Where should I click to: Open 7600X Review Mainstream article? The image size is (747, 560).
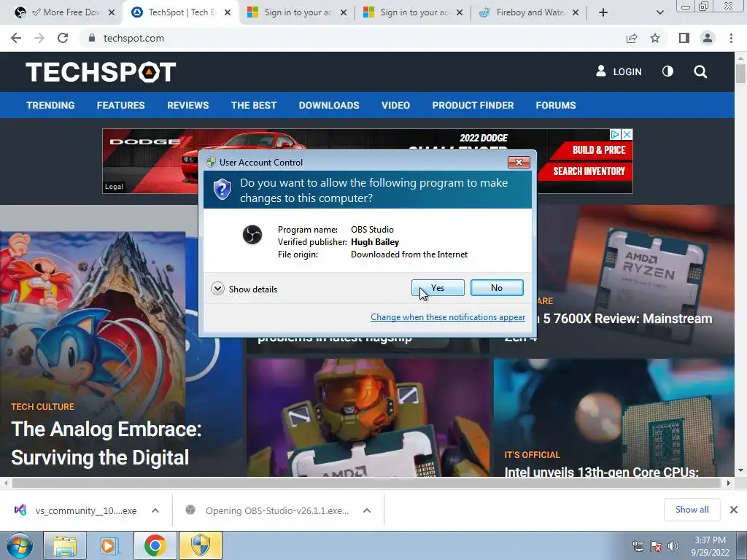click(x=627, y=319)
